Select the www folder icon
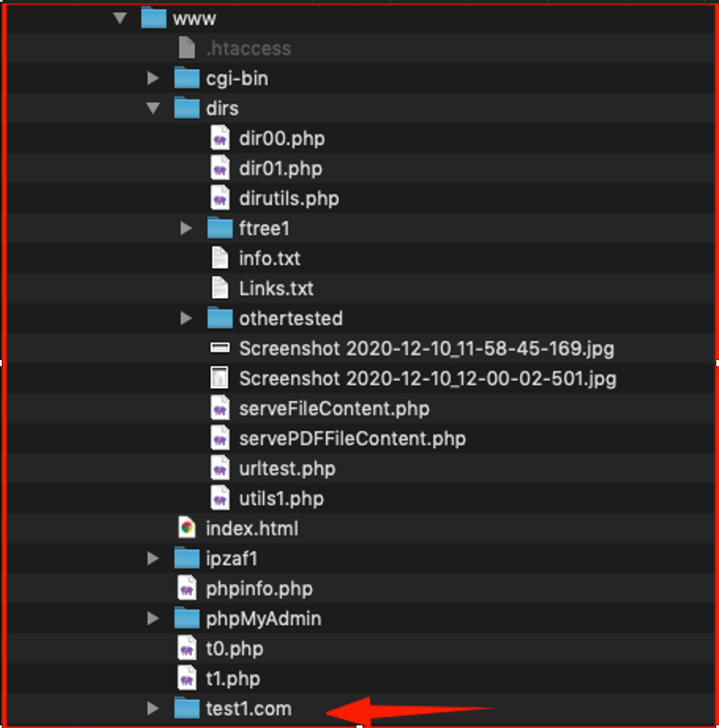Screen dimensions: 719x728 pos(153,18)
